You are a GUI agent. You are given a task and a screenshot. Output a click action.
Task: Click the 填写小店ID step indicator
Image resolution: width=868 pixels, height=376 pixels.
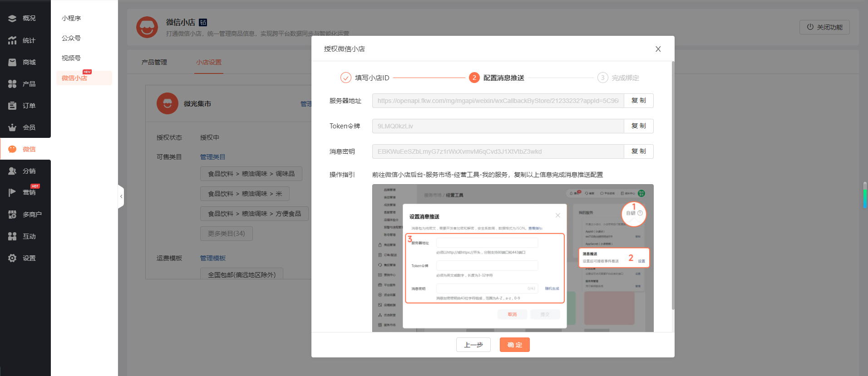365,78
